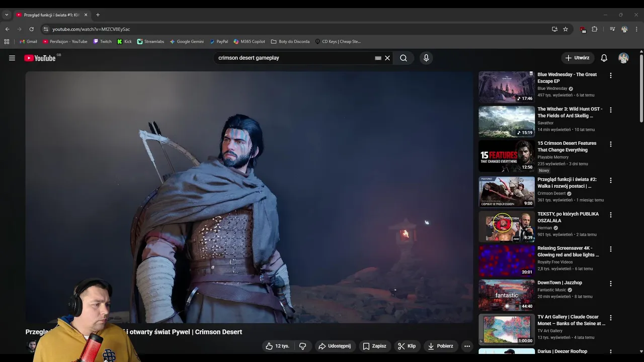Viewport: 644px width, 362px height.
Task: Open the Utwórz create menu
Action: (x=578, y=58)
